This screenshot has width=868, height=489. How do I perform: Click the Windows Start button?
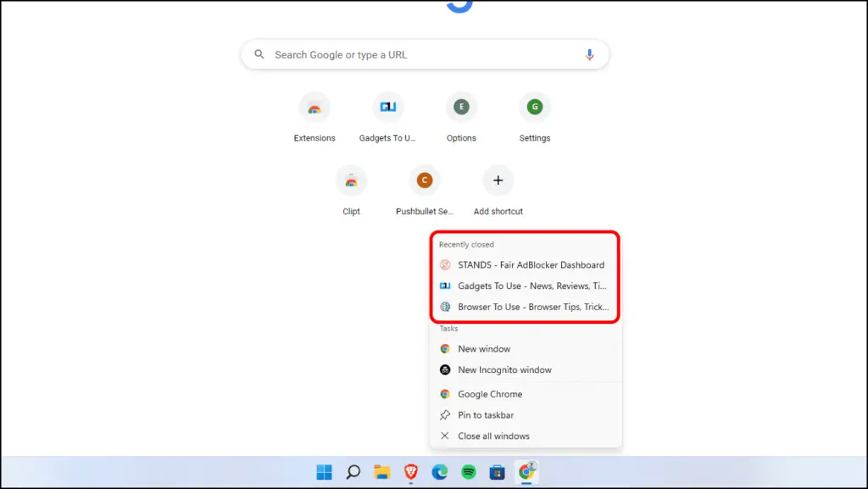click(325, 472)
